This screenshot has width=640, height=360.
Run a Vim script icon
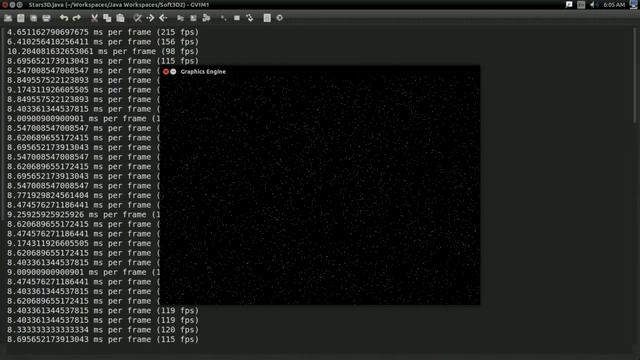click(207, 18)
